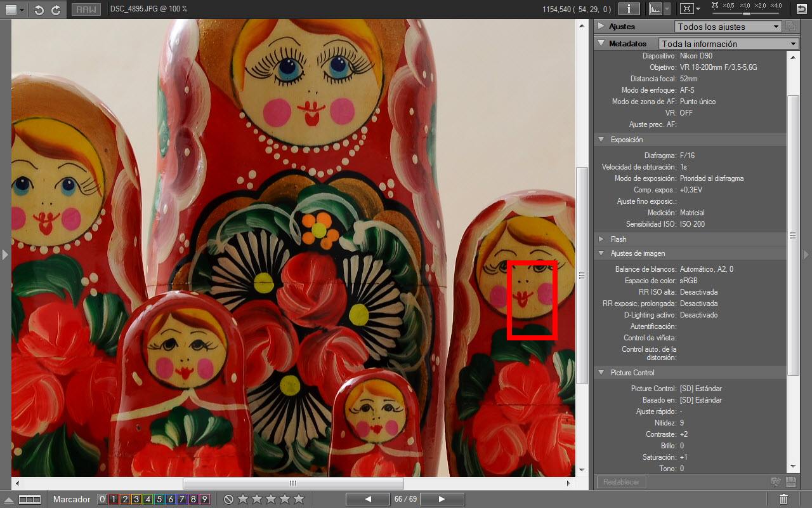The height and width of the screenshot is (508, 812).
Task: Expand the Flash section
Action: (601, 239)
